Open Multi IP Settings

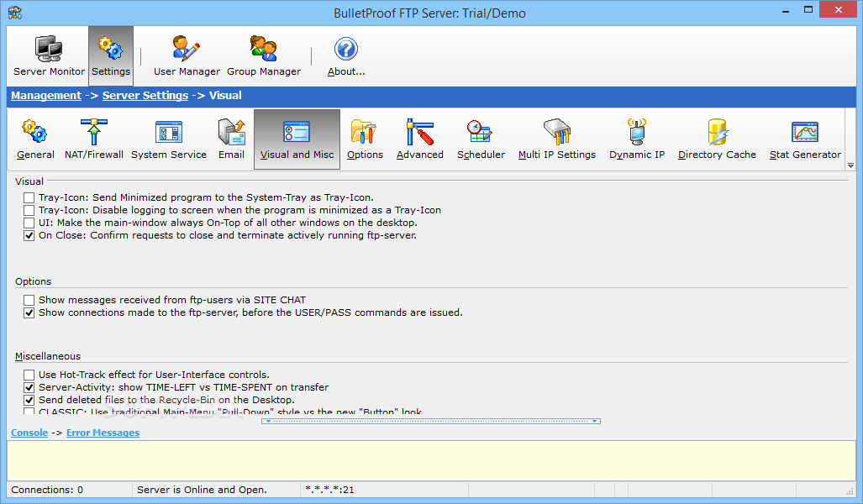(557, 139)
